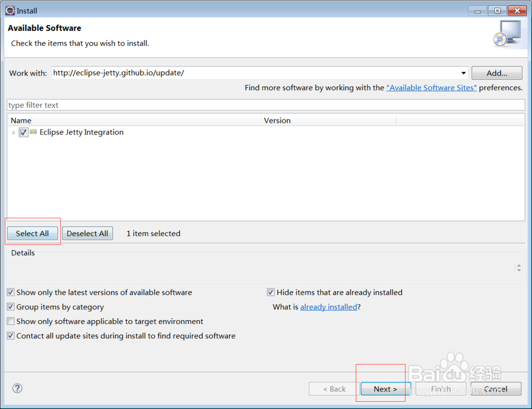Click the Cancel button
Screen dimensions: 532x409
pyautogui.click(x=496, y=389)
